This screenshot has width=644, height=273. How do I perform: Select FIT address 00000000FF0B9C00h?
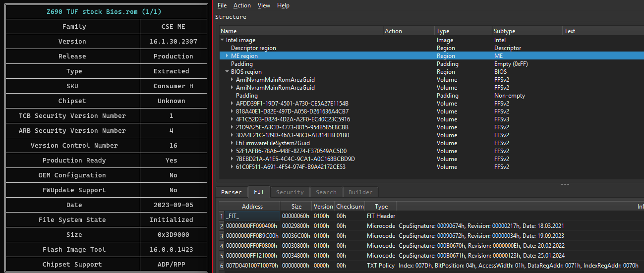[x=251, y=236]
